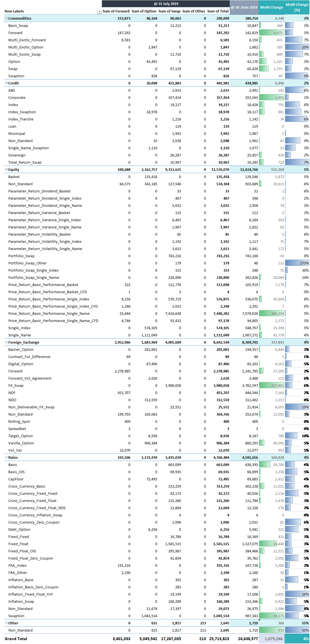Select the NDF forward value 451,707
The width and height of the screenshot is (310, 644).
(x=124, y=393)
